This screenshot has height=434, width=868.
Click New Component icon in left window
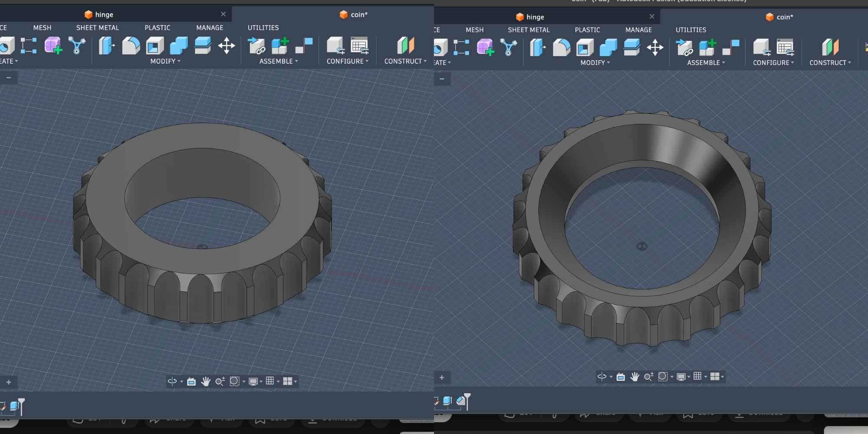click(x=280, y=46)
